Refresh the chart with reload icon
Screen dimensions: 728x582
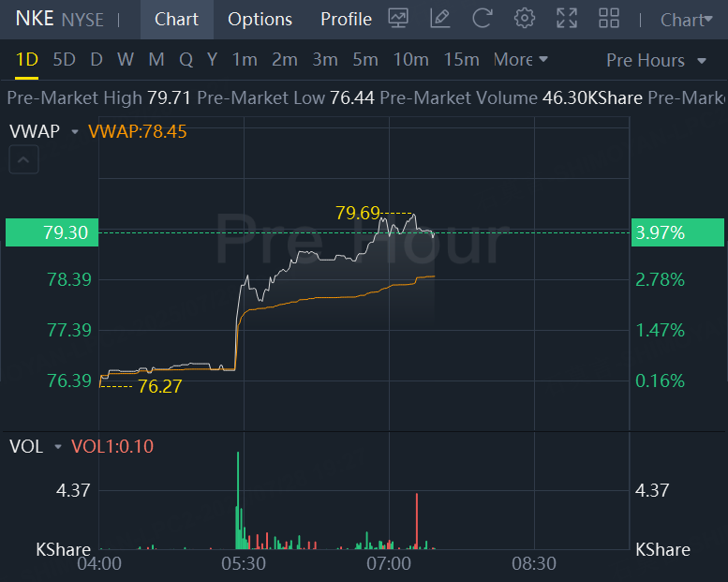[x=482, y=19]
